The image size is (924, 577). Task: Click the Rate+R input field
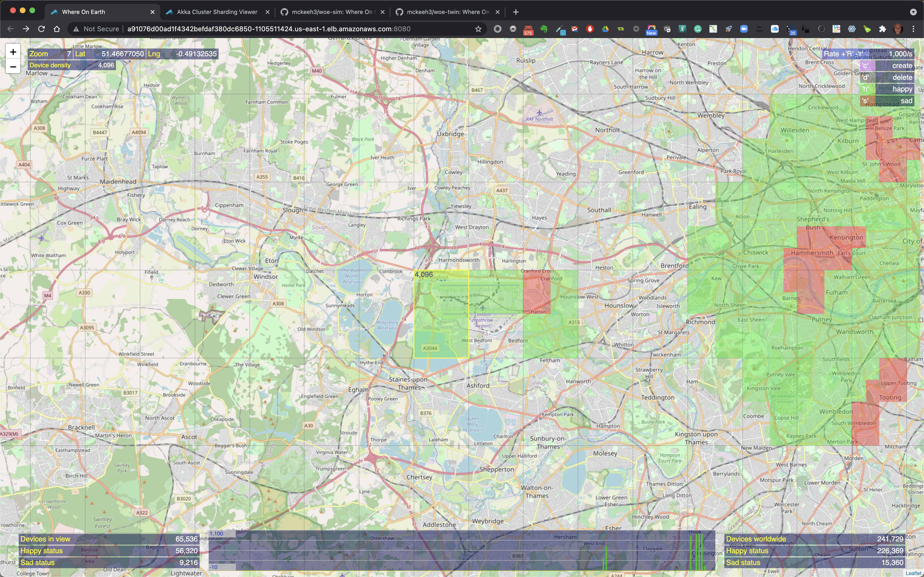898,54
